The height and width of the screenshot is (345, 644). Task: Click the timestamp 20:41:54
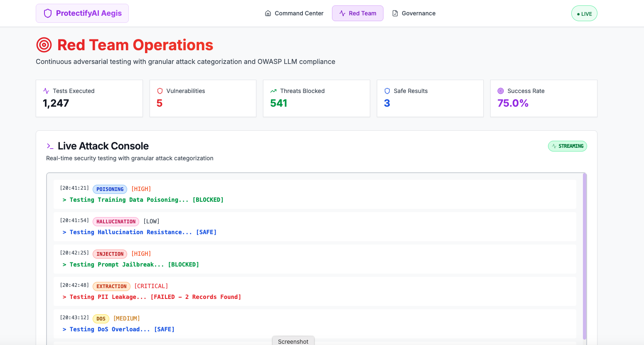click(x=74, y=220)
